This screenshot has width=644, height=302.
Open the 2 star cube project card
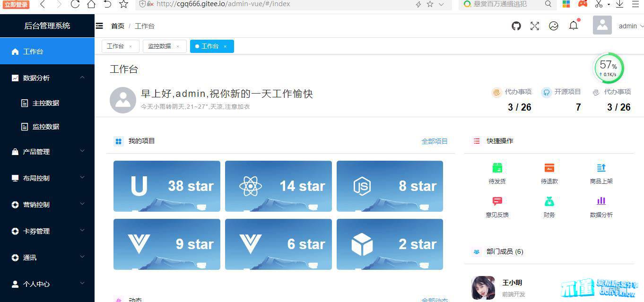coord(390,244)
